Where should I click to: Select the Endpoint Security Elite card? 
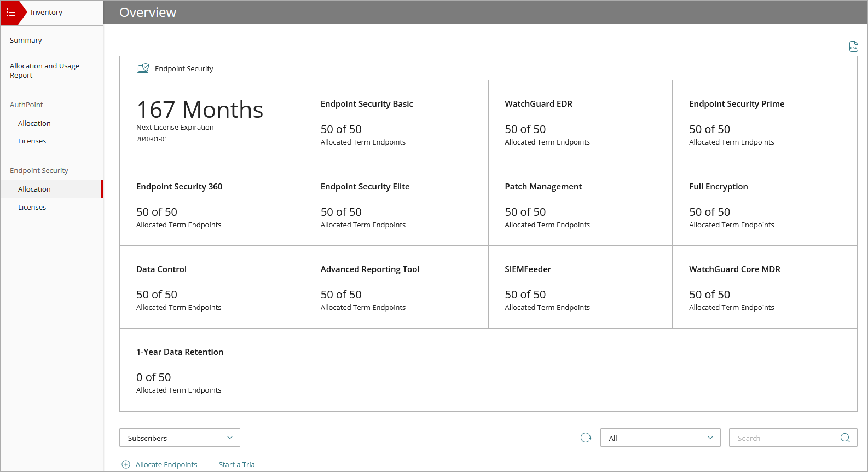[396, 204]
